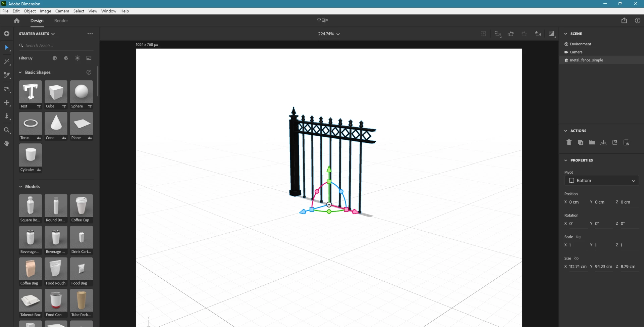
Task: Click the Rotation Y value field
Action: tap(604, 224)
